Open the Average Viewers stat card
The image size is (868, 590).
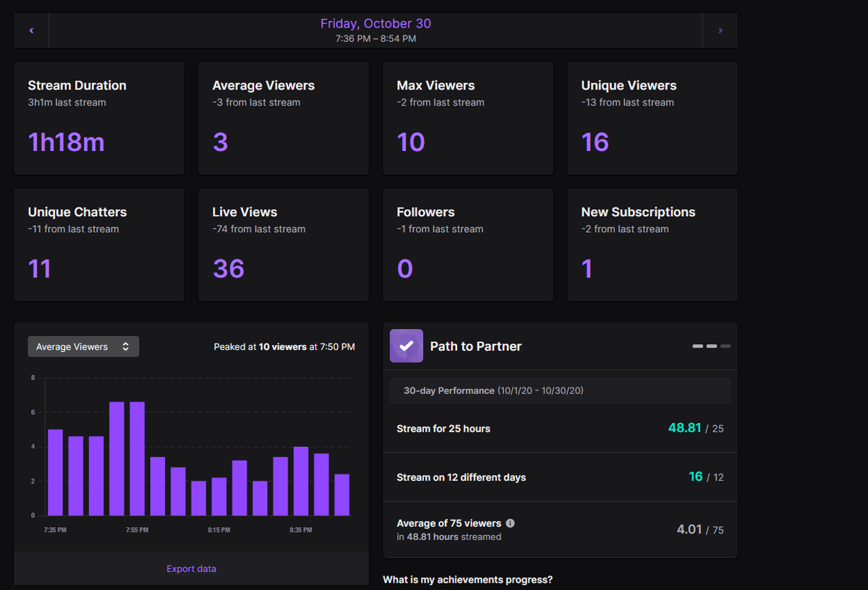pos(284,118)
